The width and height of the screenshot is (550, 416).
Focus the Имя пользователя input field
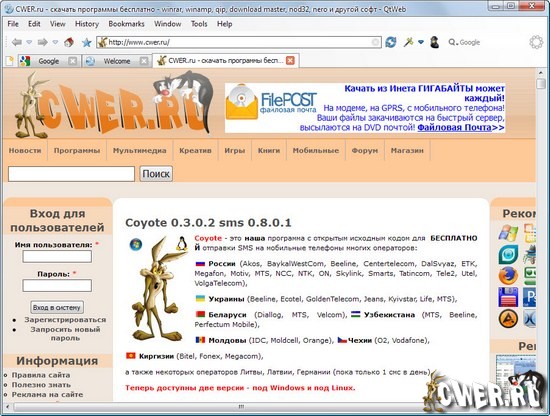pos(57,256)
